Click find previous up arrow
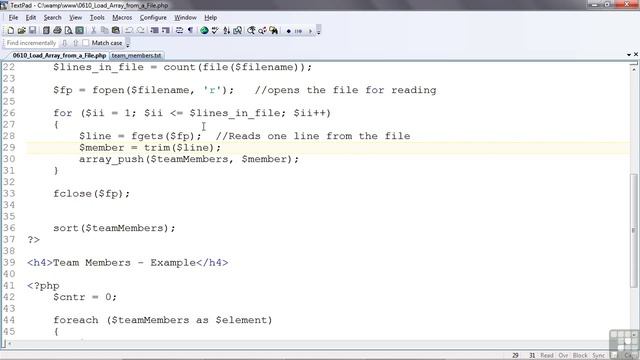 76,43
